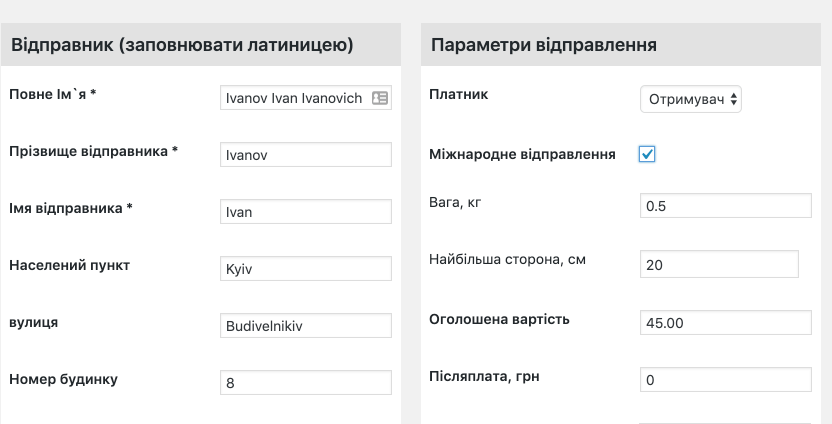This screenshot has height=424, width=832.
Task: Click the Параметри відправлення panel header
Action: [x=621, y=45]
